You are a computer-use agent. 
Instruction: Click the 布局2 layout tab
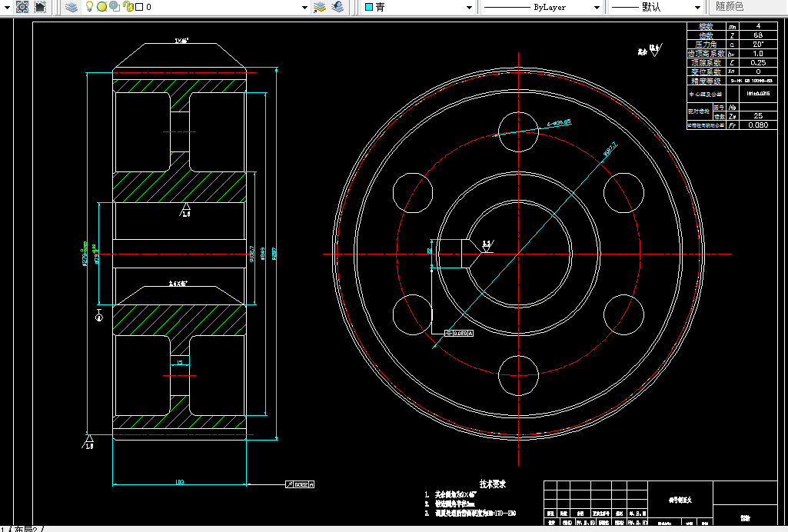26,529
